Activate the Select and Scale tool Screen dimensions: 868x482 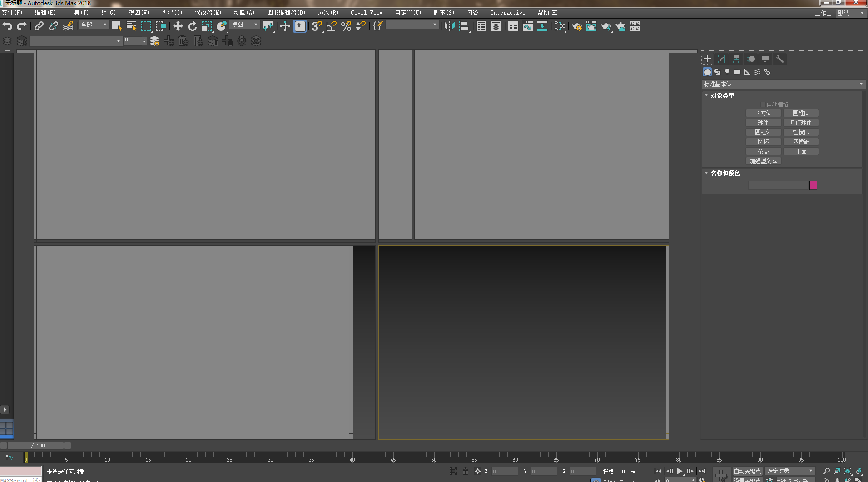pos(207,26)
